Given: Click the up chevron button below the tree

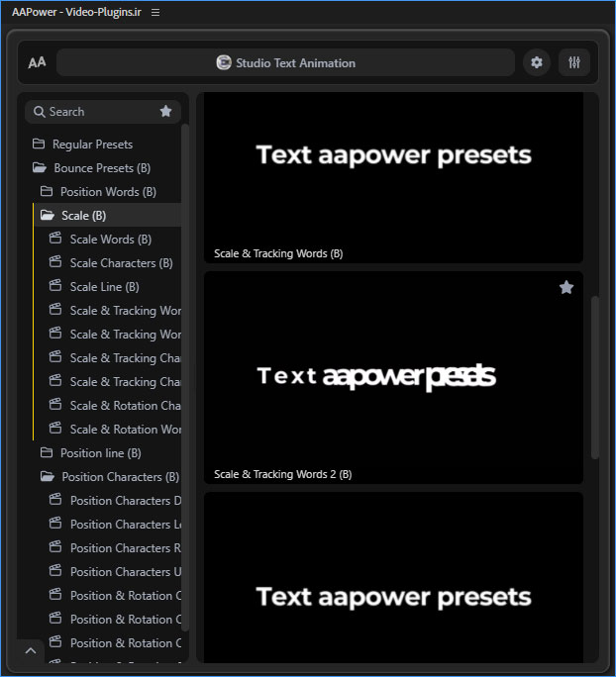Looking at the screenshot, I should pyautogui.click(x=31, y=650).
